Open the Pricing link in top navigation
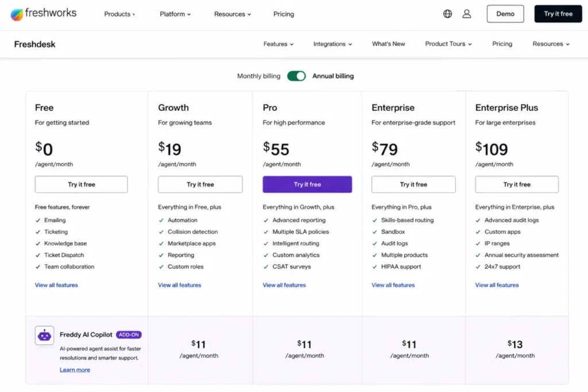588x392 pixels. pos(284,14)
